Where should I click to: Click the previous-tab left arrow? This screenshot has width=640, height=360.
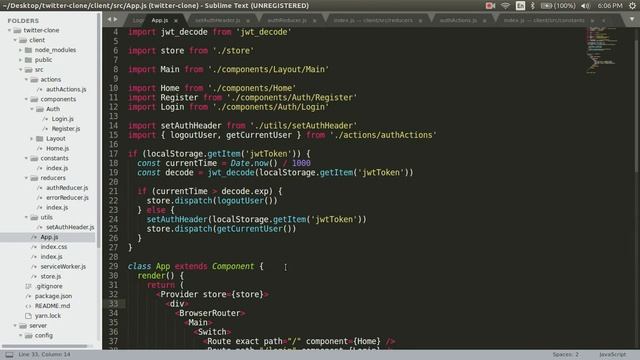tap(109, 19)
